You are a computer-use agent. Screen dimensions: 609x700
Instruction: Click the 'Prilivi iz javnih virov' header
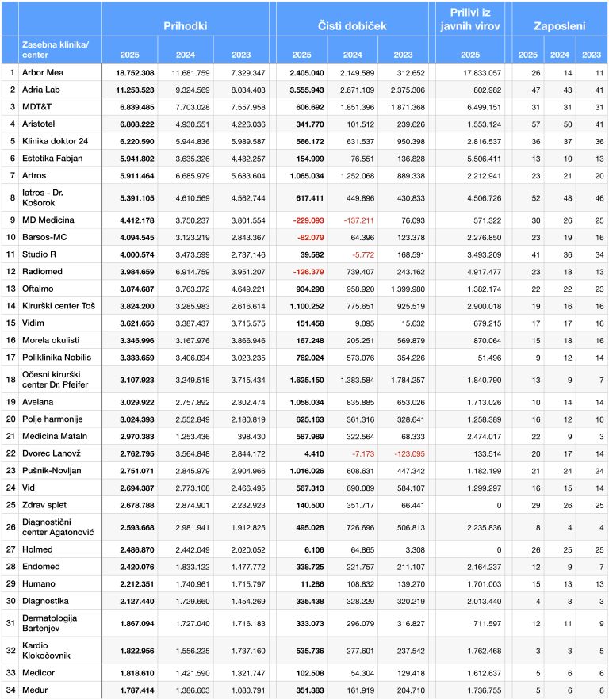click(470, 19)
